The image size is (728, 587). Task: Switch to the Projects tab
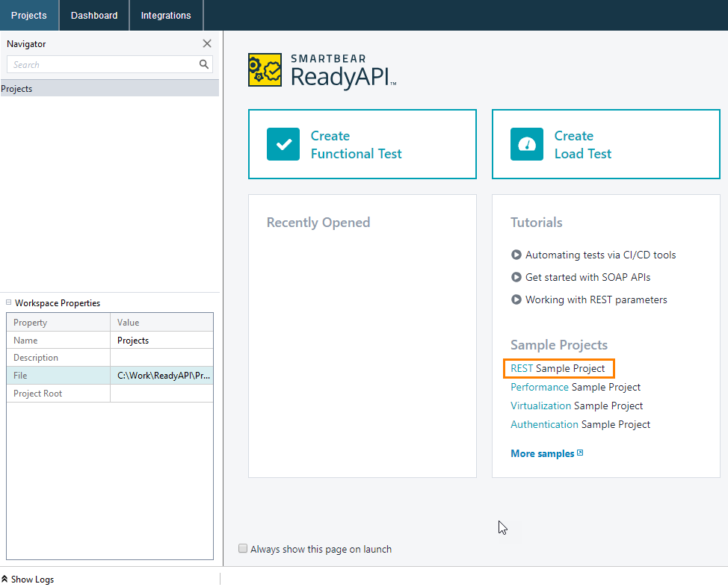[29, 16]
